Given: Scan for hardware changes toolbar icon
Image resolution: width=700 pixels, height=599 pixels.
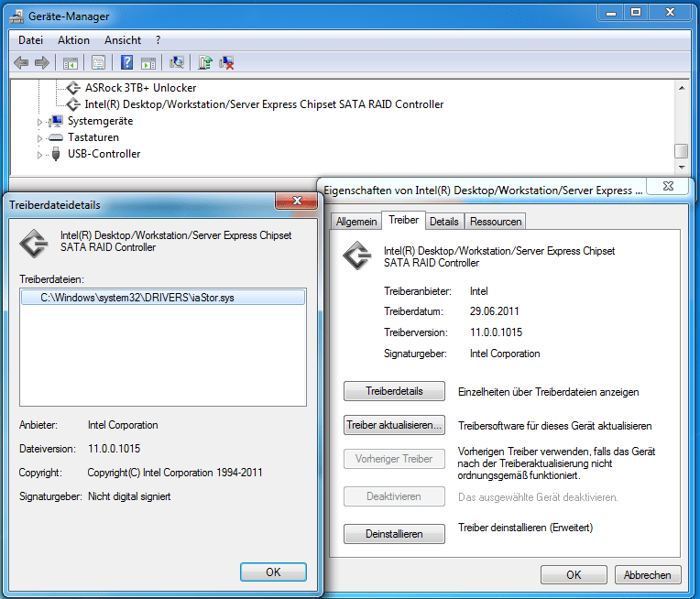Looking at the screenshot, I should [177, 62].
